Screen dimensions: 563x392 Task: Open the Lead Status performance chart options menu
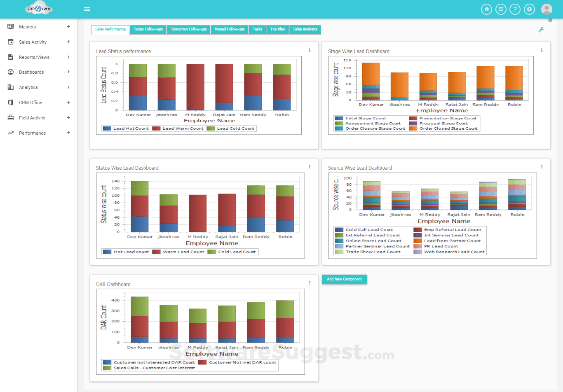pyautogui.click(x=310, y=50)
